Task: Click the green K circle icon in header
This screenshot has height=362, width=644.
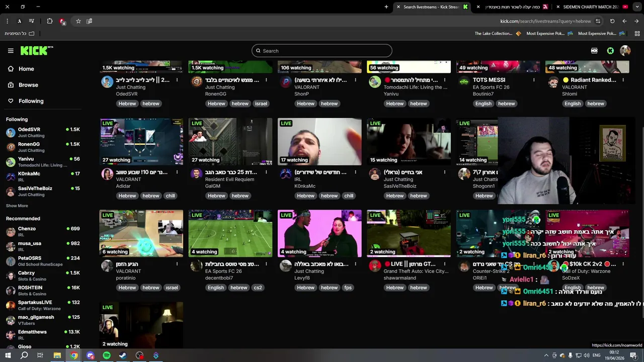Action: (610, 51)
